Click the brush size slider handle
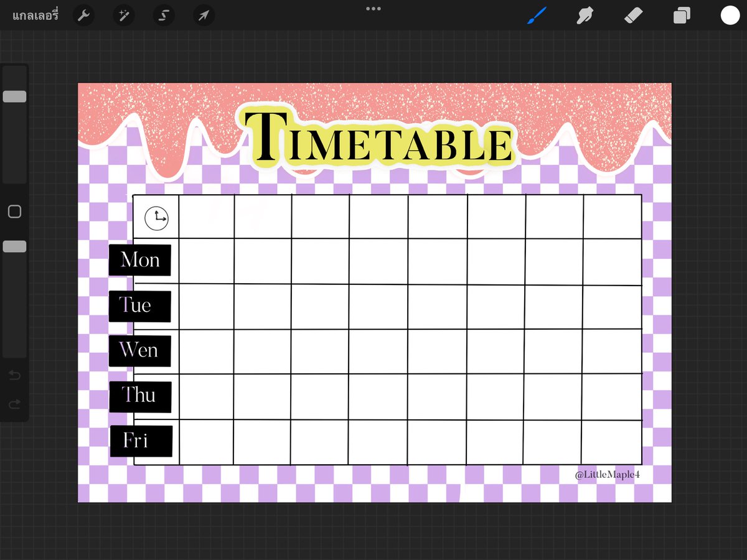Viewport: 747px width, 560px height. [14, 96]
